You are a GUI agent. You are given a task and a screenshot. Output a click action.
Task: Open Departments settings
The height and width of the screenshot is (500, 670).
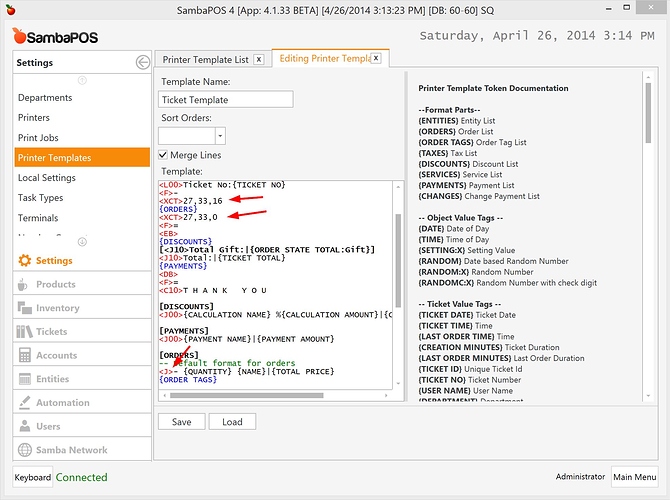(82, 98)
